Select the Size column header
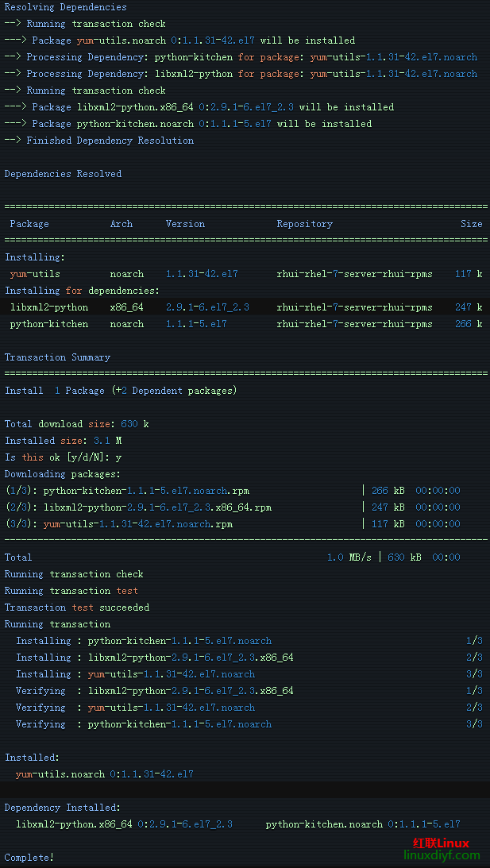Screen dimensions: 490x868 (x=471, y=224)
